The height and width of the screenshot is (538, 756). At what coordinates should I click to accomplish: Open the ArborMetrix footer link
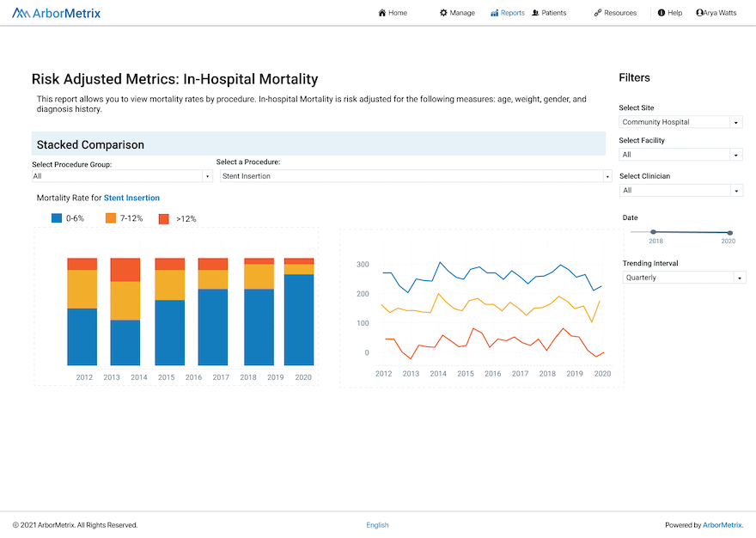[722, 525]
